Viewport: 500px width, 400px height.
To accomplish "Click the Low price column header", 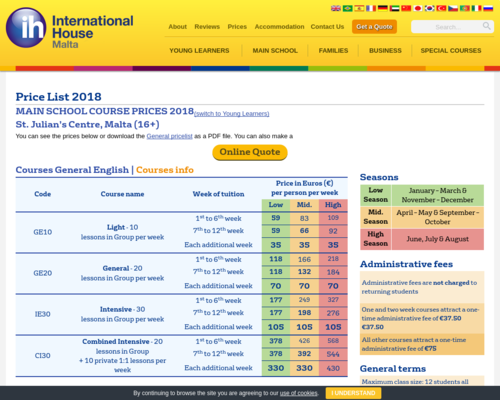I will point(276,205).
